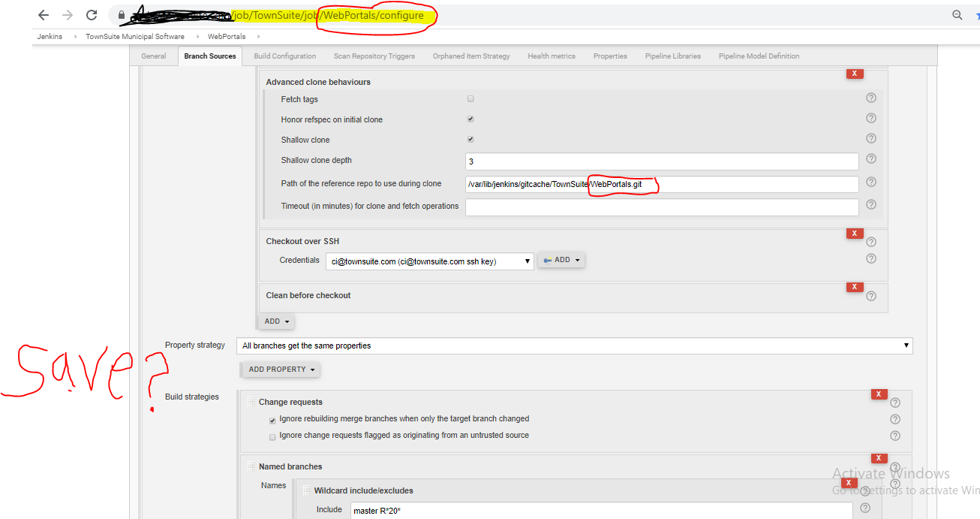Go back with the browser arrow
The image size is (980, 519).
[44, 15]
